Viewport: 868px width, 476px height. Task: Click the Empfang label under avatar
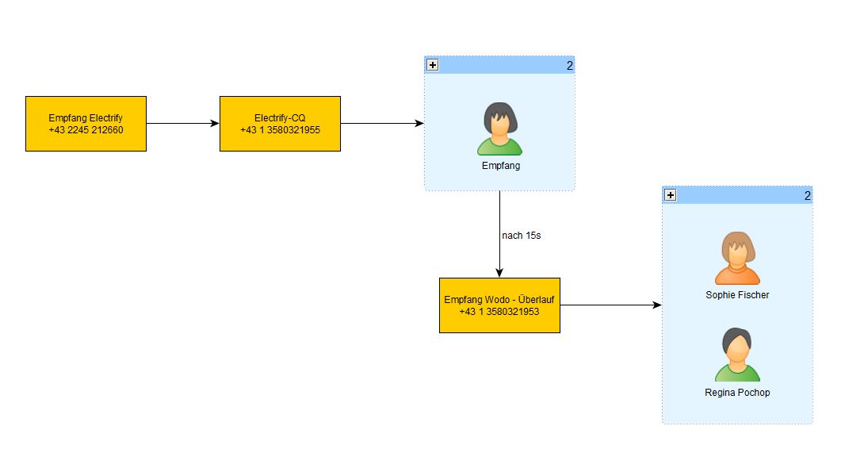point(501,166)
